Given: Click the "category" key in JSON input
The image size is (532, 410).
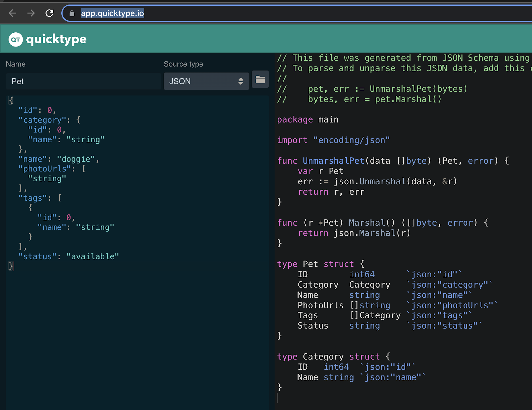Looking at the screenshot, I should [x=42, y=120].
